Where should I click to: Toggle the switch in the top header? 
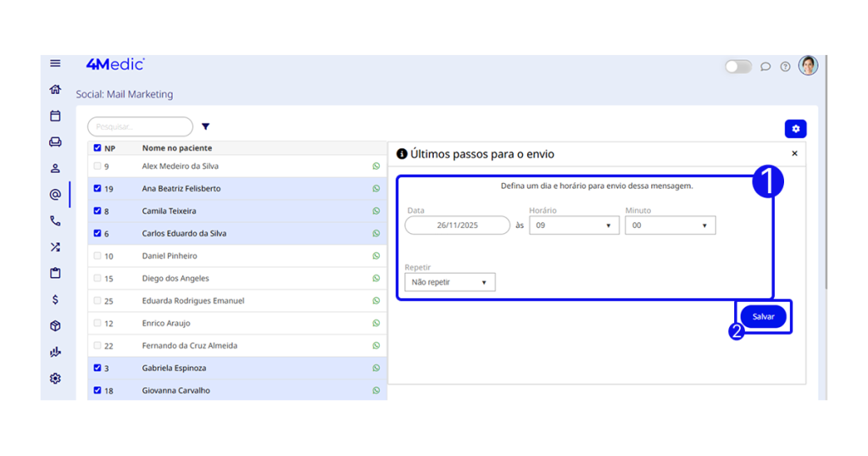[x=737, y=67]
